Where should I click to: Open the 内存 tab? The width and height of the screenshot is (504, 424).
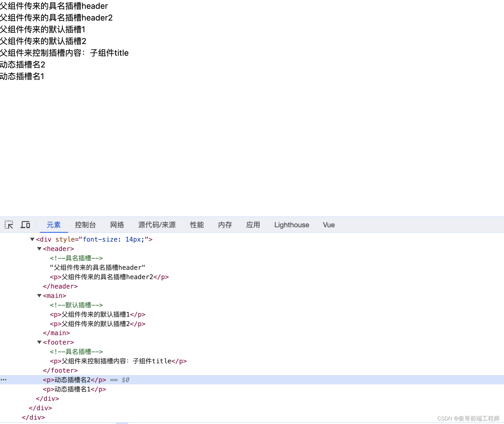[x=225, y=225]
